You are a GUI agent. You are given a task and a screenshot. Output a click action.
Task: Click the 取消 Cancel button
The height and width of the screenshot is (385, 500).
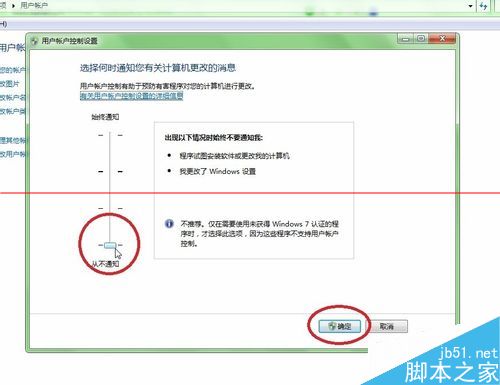387,326
